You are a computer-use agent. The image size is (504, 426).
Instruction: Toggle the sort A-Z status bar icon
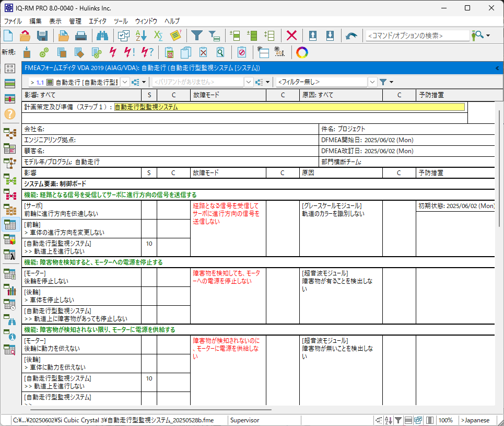[x=388, y=420]
